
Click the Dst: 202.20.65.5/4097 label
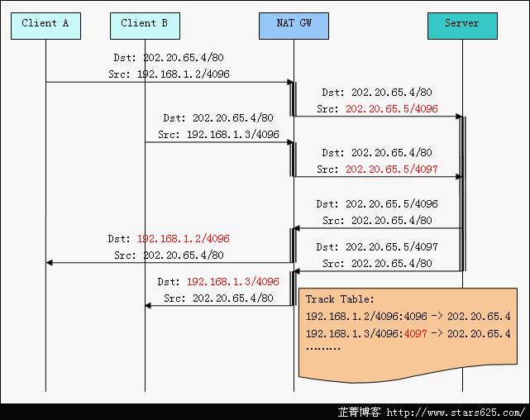point(377,247)
